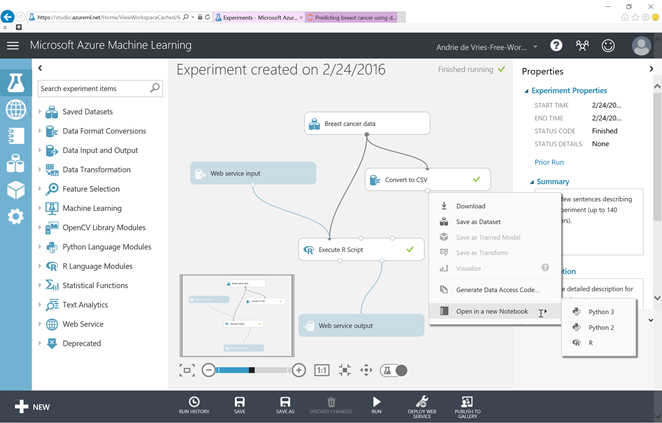
Task: Open the Trained Models cube icon in sidebar
Action: (x=16, y=190)
